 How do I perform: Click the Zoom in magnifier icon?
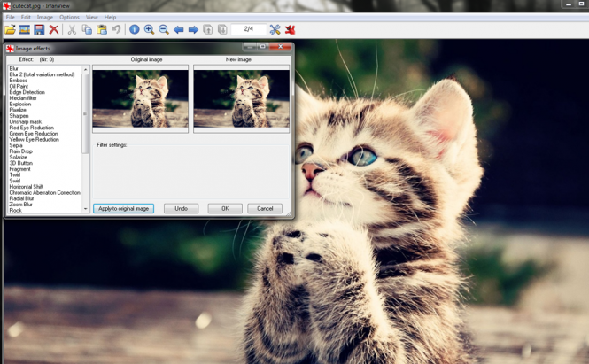click(x=149, y=29)
